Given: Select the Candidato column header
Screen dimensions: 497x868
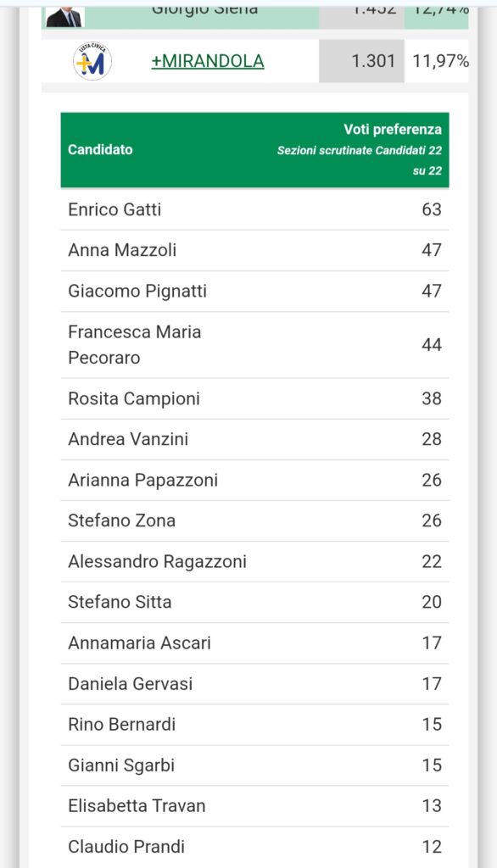Looking at the screenshot, I should click(100, 149).
